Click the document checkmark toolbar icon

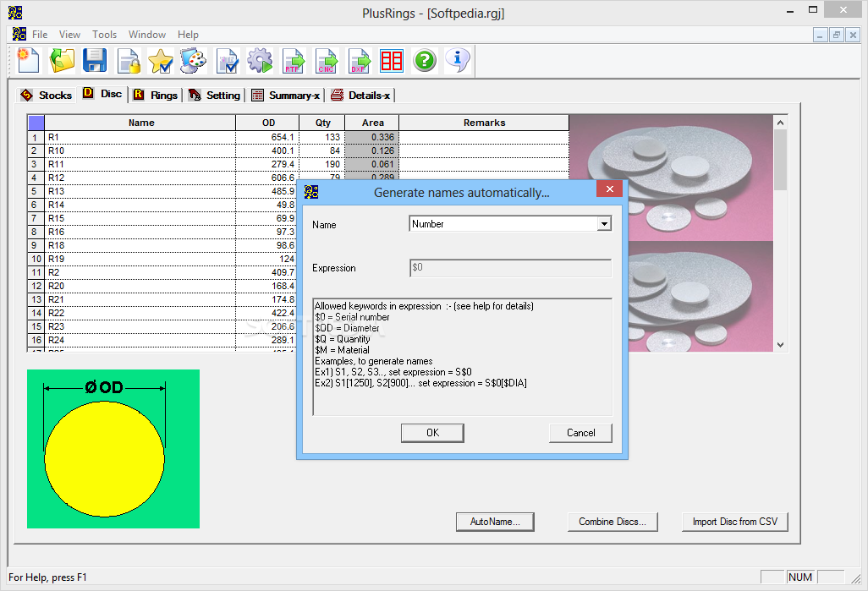pos(227,60)
